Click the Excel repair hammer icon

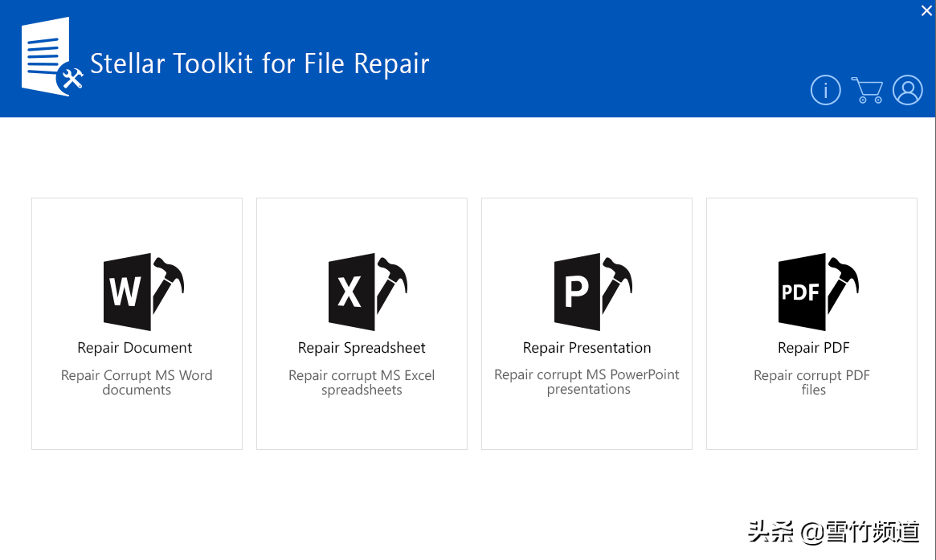(367, 292)
